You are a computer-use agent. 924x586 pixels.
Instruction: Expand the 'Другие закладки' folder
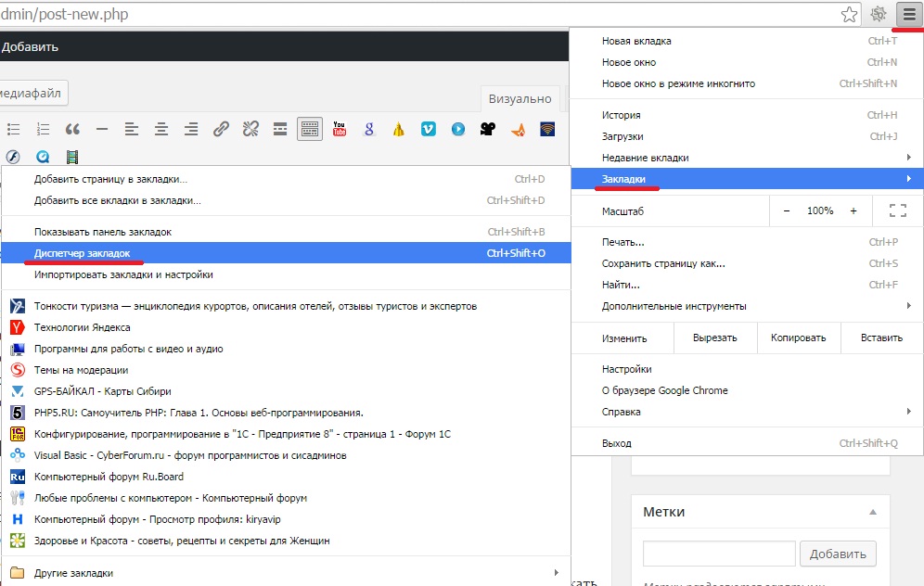(74, 573)
